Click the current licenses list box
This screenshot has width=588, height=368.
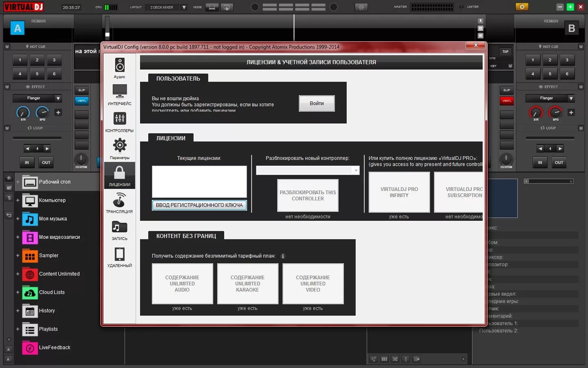click(199, 182)
